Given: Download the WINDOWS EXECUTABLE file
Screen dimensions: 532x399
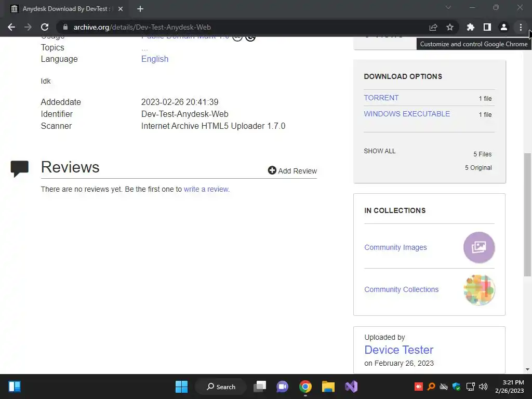Looking at the screenshot, I should [407, 114].
